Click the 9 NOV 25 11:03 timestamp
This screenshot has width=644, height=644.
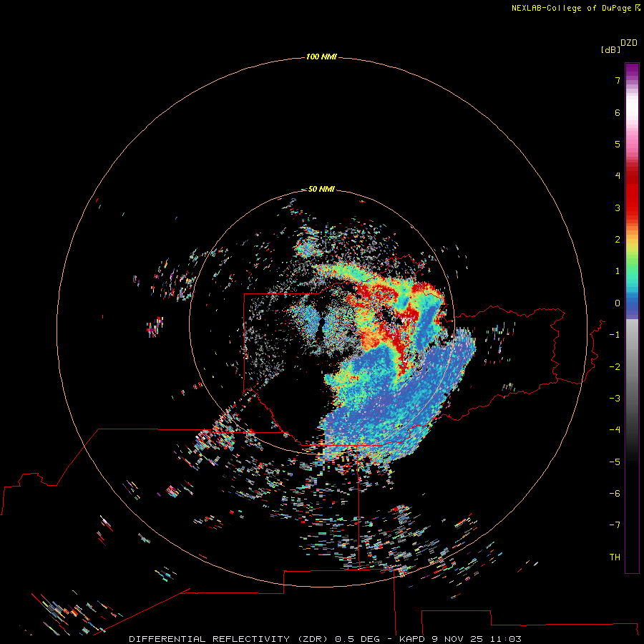[x=477, y=639]
